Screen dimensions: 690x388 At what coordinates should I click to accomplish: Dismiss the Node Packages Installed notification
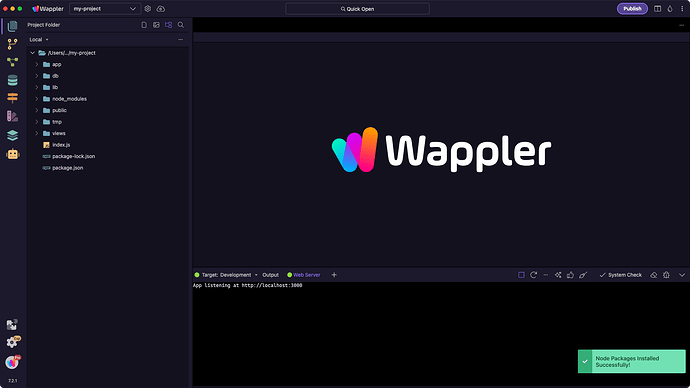click(631, 362)
